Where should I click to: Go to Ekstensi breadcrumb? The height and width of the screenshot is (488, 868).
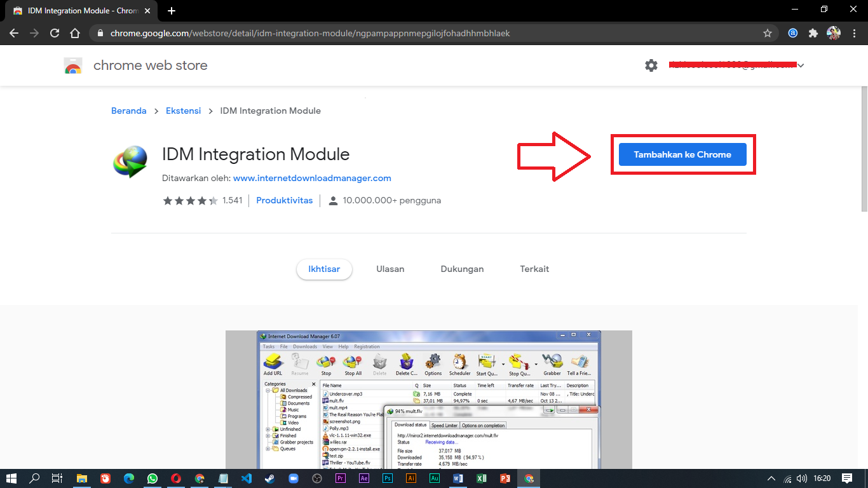[184, 111]
